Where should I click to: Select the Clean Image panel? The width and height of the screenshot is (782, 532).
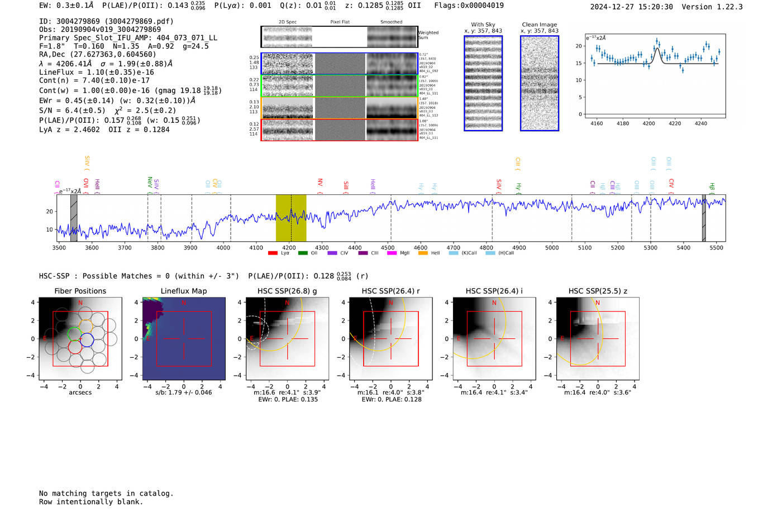pos(540,83)
